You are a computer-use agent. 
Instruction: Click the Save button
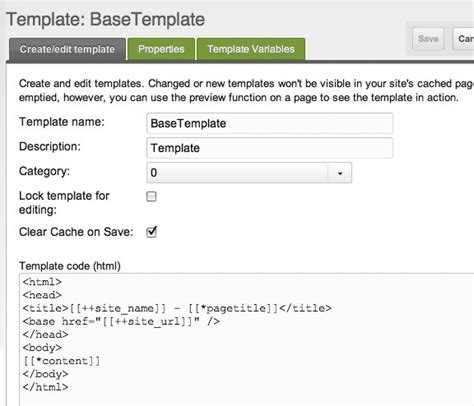pyautogui.click(x=428, y=39)
